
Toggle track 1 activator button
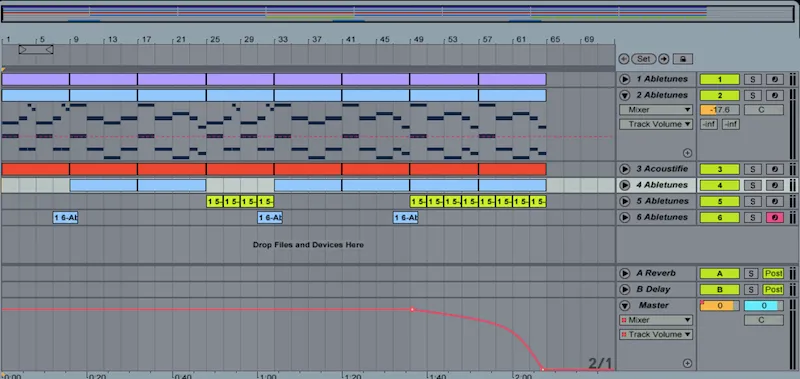[x=719, y=80]
